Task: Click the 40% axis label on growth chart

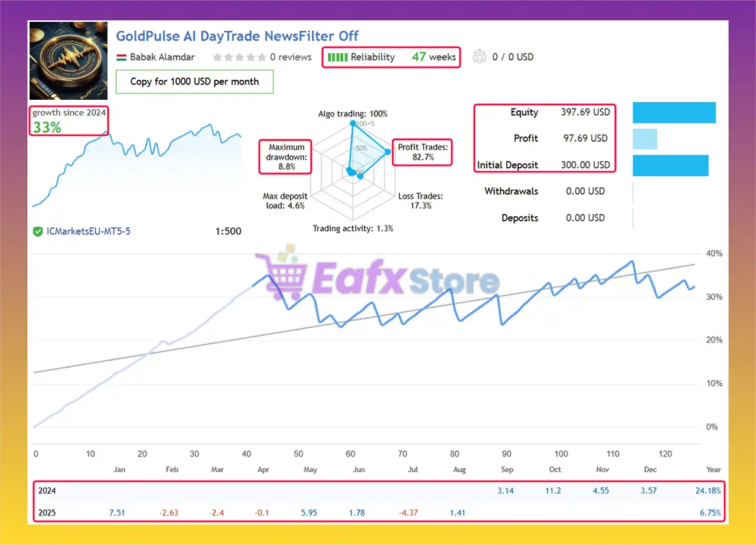Action: [x=714, y=253]
